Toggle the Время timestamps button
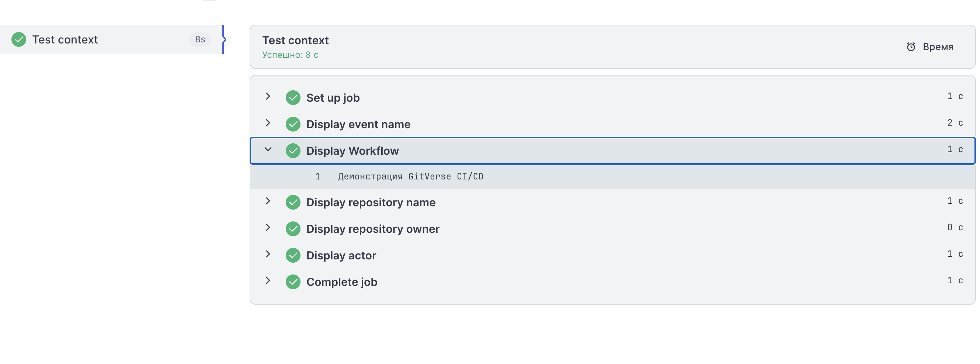The image size is (980, 364). (930, 47)
